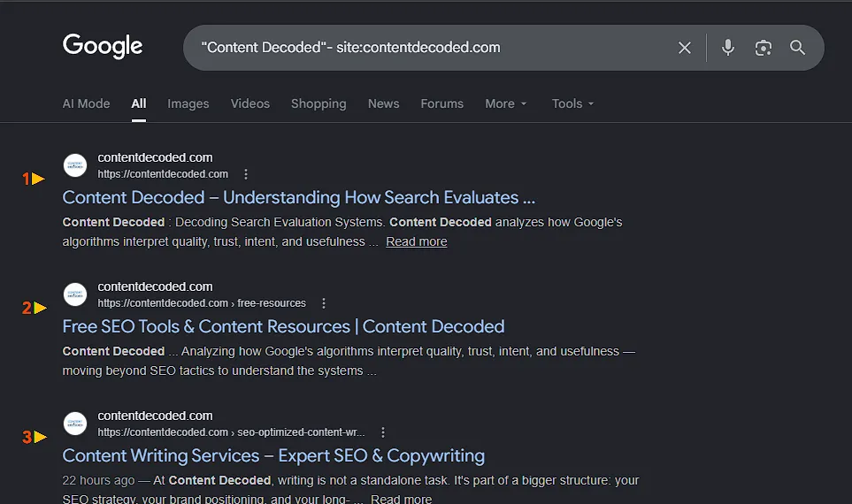Open three-dot menu beside https://contentdecoded.com

[246, 174]
